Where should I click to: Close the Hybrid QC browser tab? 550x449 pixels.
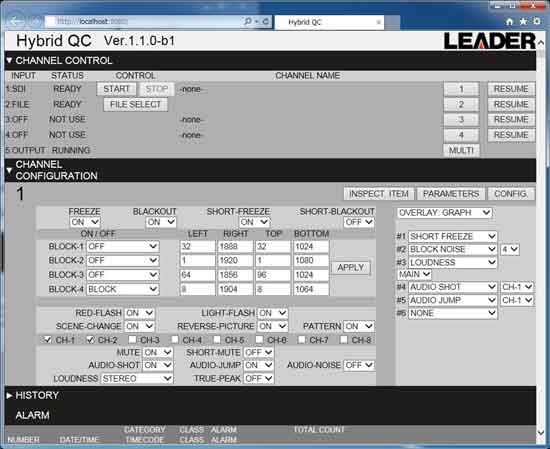378,22
